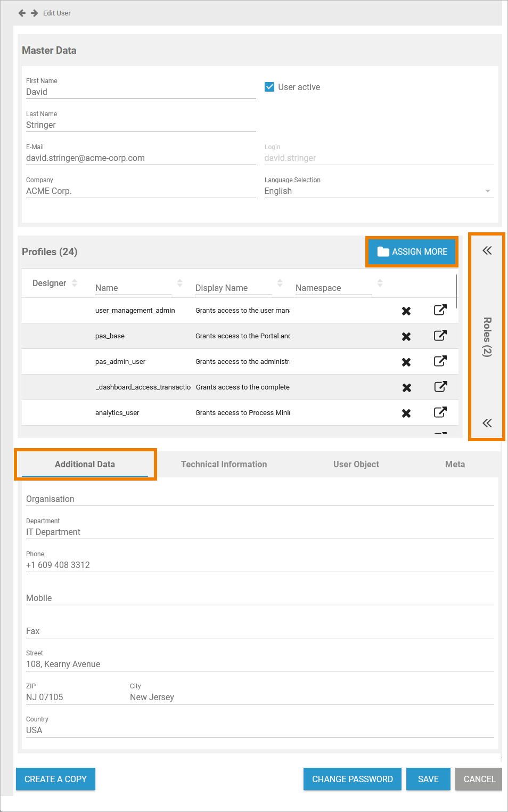Select the pas_base profile name

point(110,336)
